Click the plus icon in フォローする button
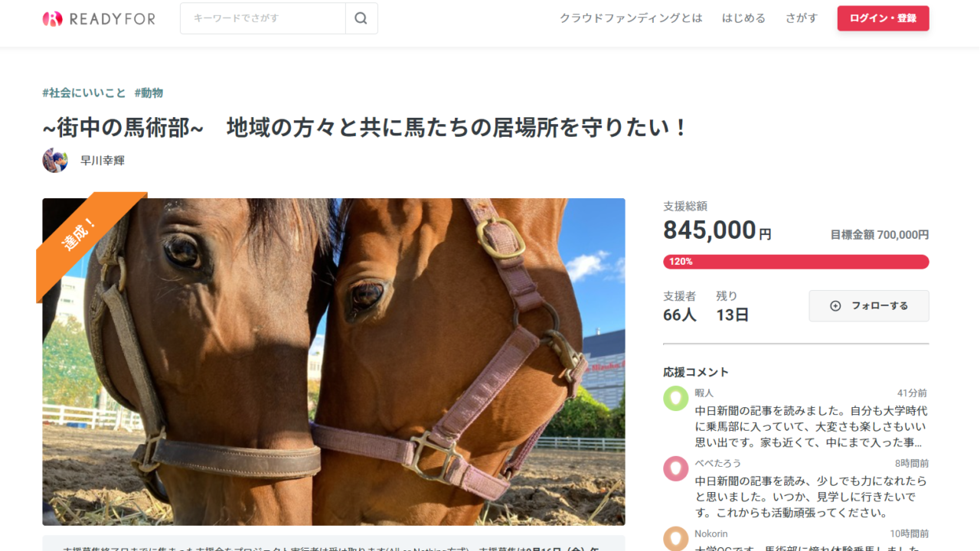 pyautogui.click(x=835, y=306)
